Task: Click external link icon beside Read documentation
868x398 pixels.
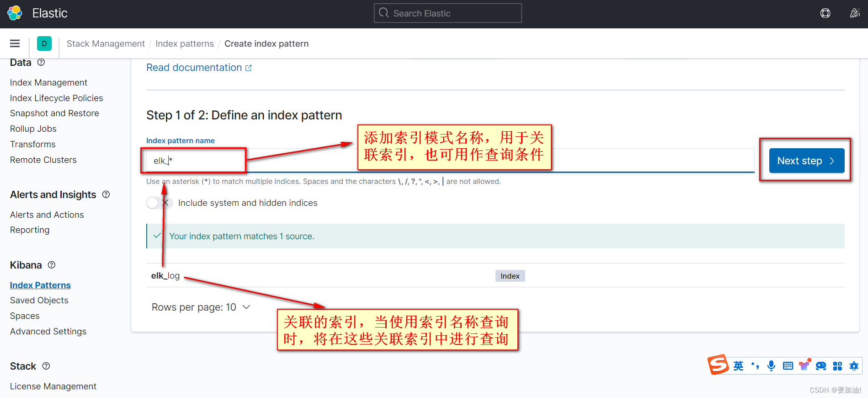Action: 249,68
